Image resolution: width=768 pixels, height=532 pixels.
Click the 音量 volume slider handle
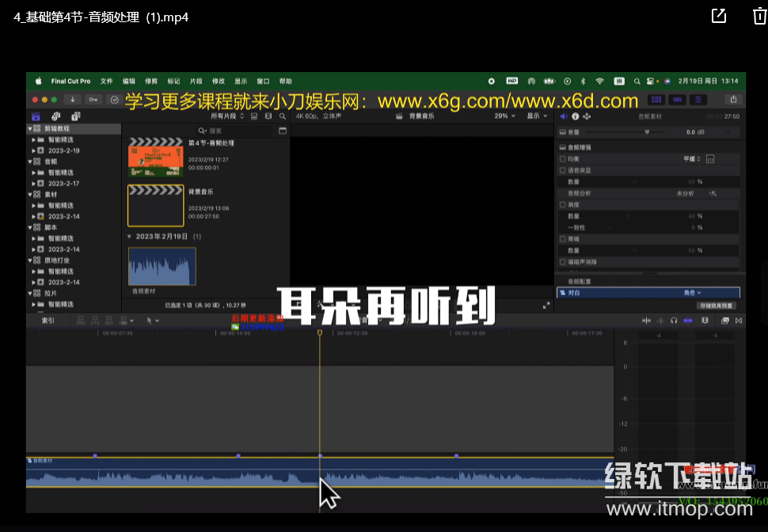click(647, 132)
